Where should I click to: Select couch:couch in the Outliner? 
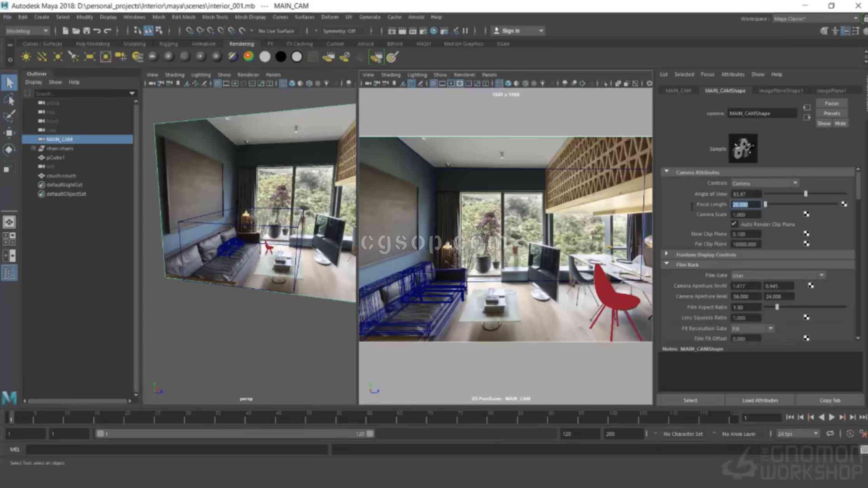coord(61,176)
